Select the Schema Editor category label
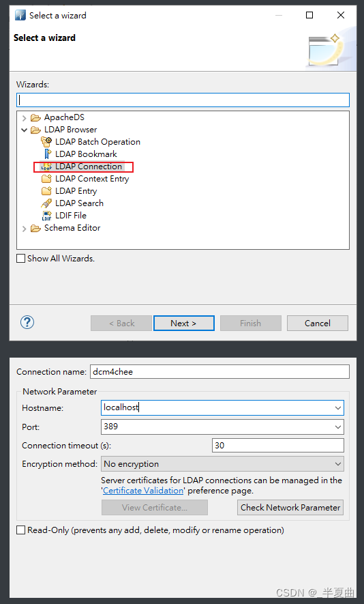 click(72, 228)
